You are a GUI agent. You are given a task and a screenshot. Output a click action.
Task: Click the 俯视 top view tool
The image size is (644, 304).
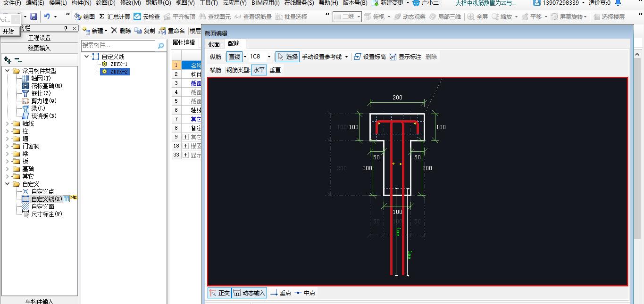pos(375,16)
